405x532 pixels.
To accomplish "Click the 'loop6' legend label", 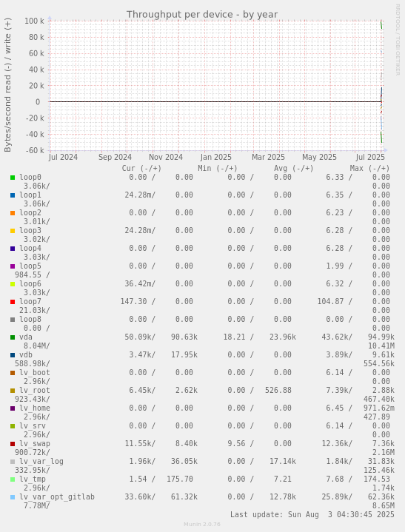I will [30, 283].
